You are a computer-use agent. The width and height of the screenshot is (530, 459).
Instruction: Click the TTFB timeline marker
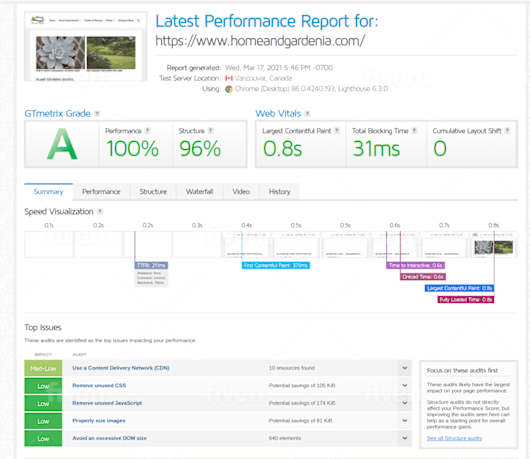151,265
